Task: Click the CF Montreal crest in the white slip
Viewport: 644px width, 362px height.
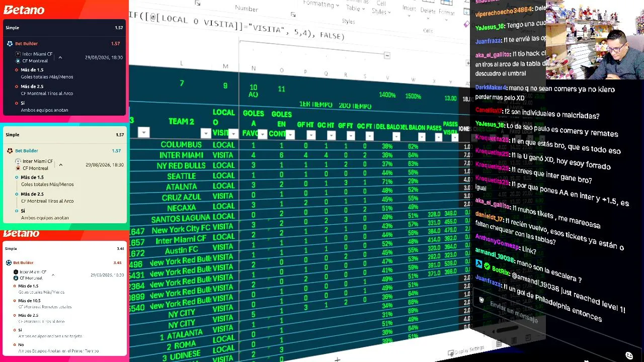Action: (x=16, y=278)
